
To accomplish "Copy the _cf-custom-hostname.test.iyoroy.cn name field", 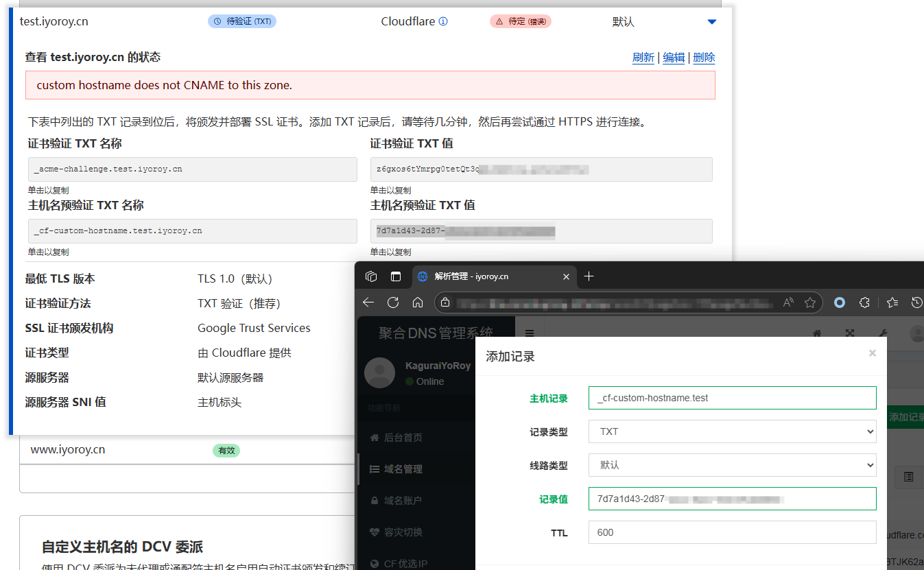I will click(x=193, y=230).
